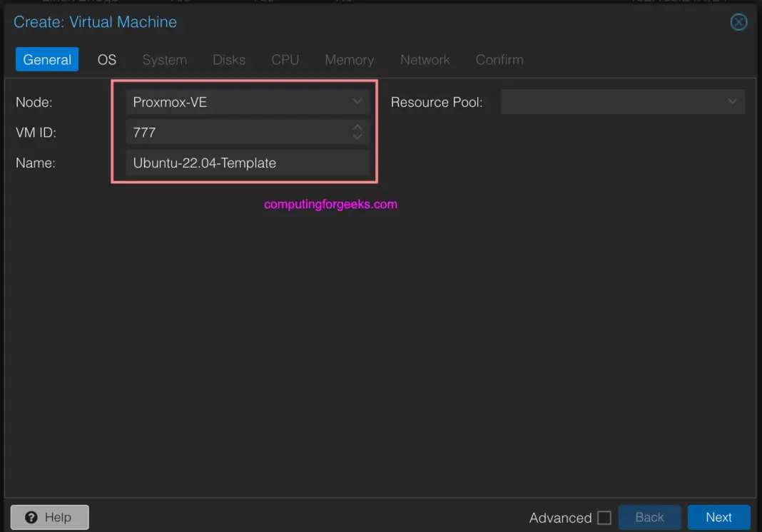Screen dimensions: 762x532
Task: Open the OS tab
Action: [107, 60]
